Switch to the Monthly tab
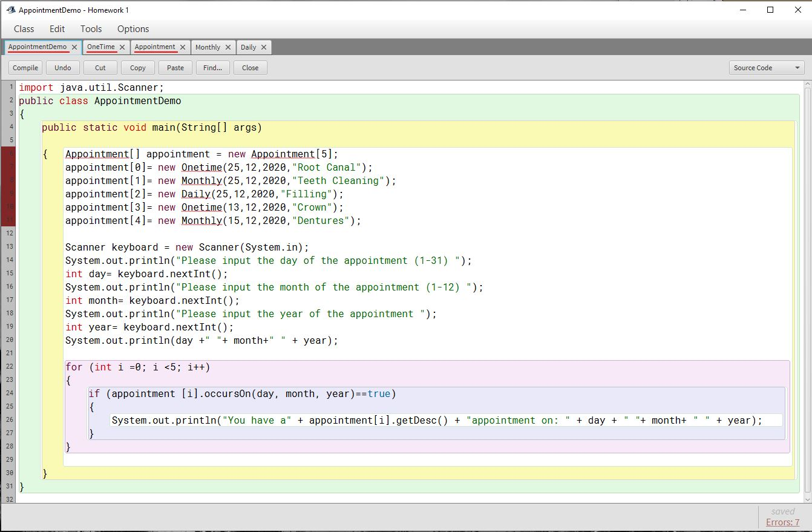 pos(208,47)
